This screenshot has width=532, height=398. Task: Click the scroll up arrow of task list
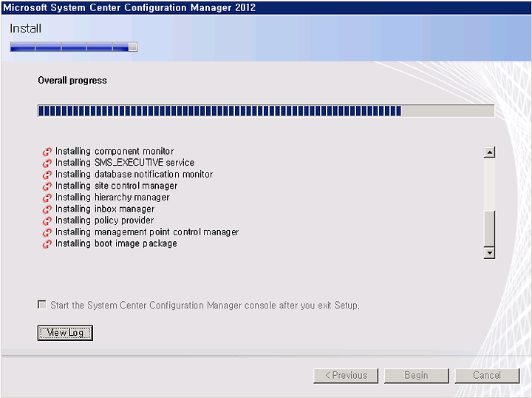(x=489, y=152)
